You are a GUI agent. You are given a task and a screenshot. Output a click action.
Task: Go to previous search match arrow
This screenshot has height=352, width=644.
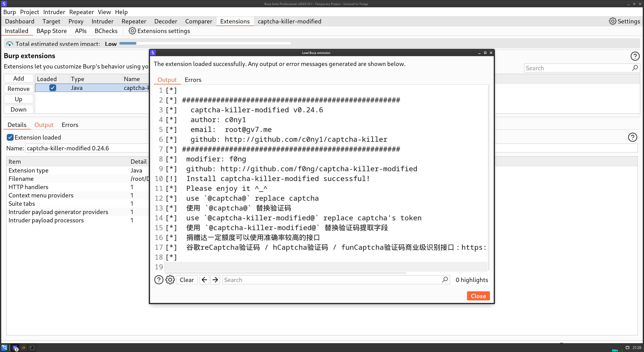204,280
